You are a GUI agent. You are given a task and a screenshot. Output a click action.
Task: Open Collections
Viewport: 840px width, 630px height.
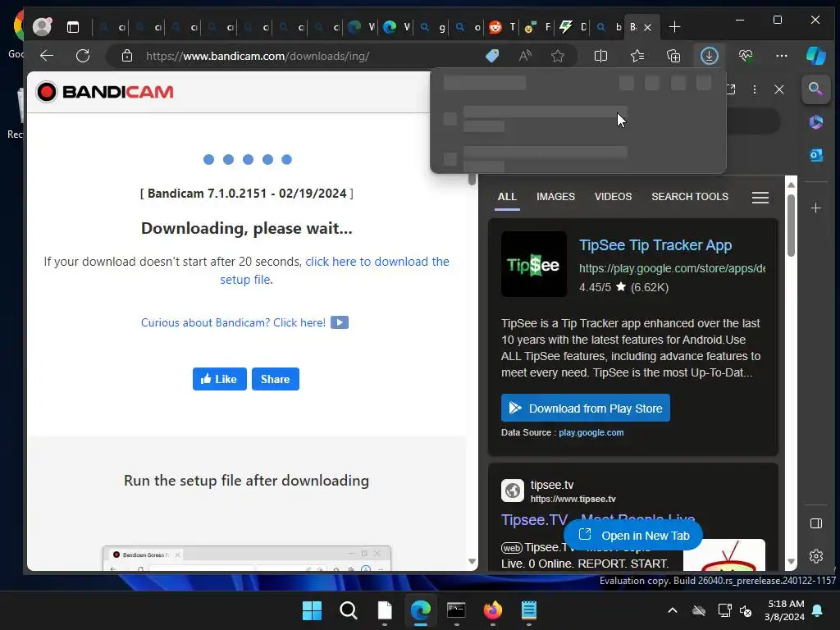pos(673,56)
